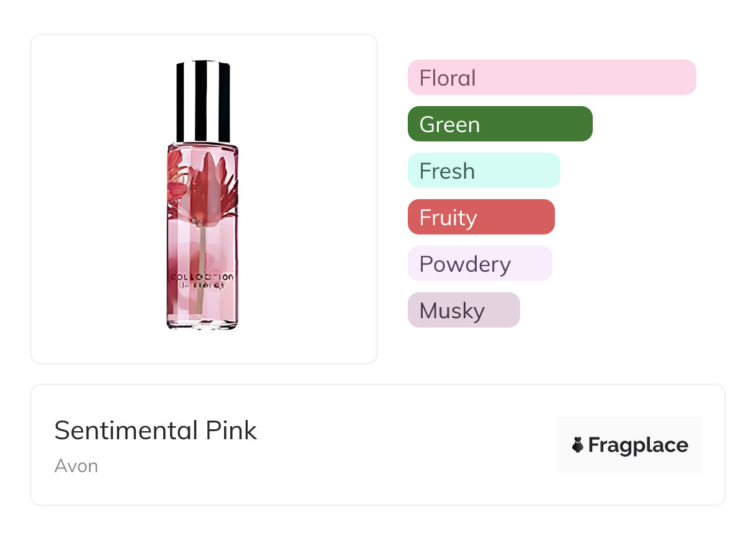Click the red flower inside the bottle
This screenshot has width=756, height=536.
(206, 186)
